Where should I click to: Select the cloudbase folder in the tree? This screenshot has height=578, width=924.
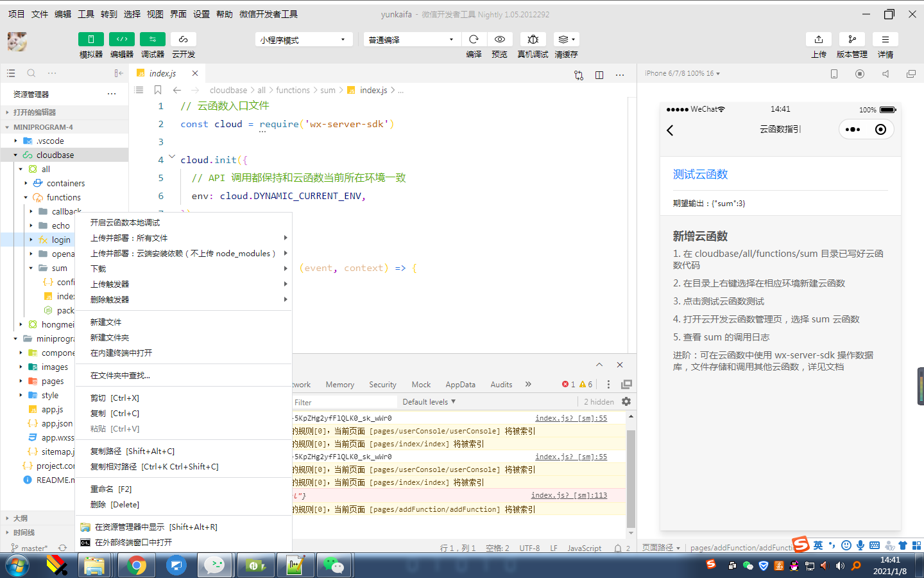coord(64,155)
